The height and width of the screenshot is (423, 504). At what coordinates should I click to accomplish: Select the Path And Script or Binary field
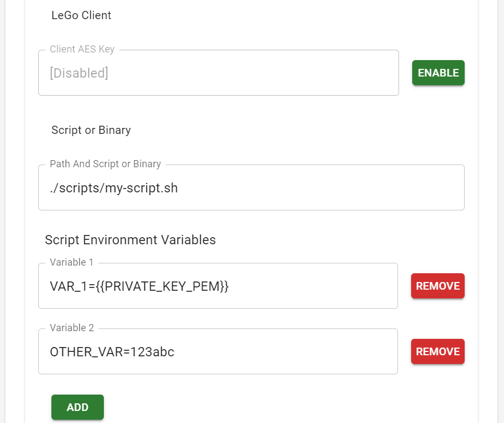(251, 187)
